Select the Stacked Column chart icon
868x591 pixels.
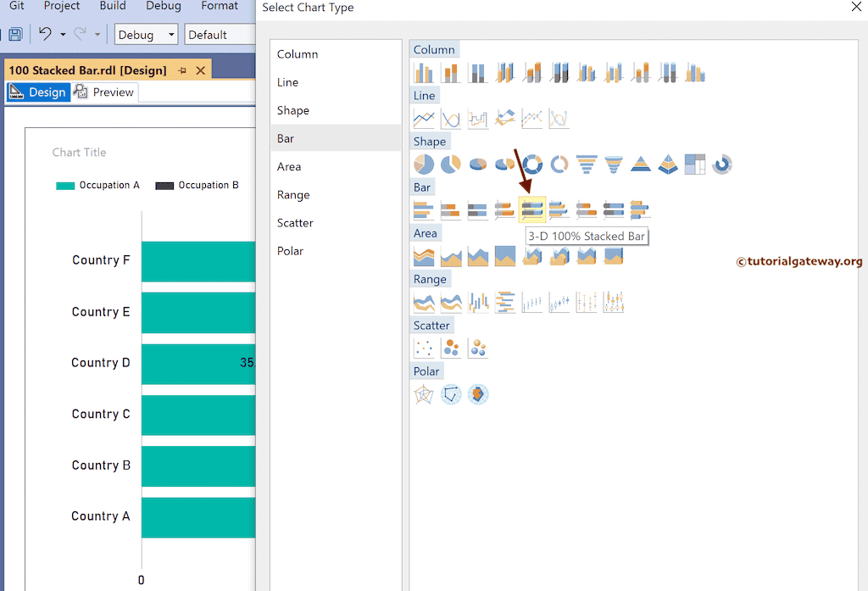pyautogui.click(x=451, y=73)
